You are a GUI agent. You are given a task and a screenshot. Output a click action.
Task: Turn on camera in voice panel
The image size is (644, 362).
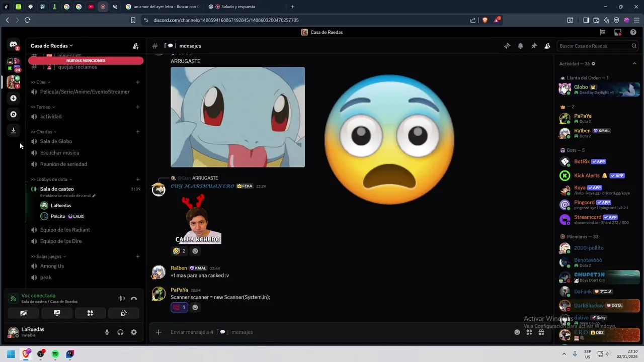pos(23,313)
